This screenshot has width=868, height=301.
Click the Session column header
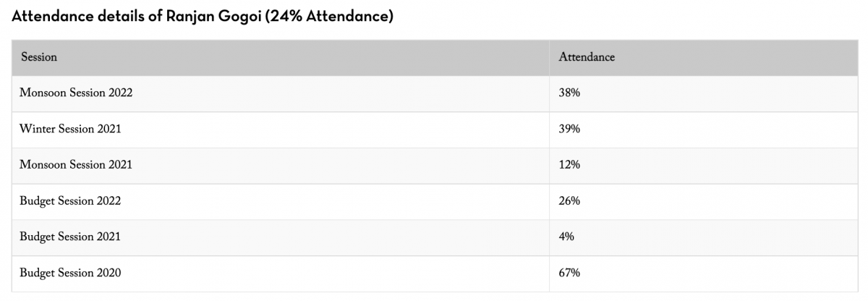(x=39, y=57)
